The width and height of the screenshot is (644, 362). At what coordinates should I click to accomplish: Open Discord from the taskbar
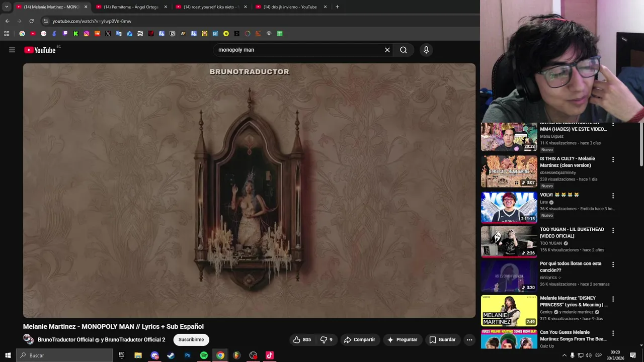[x=154, y=355]
